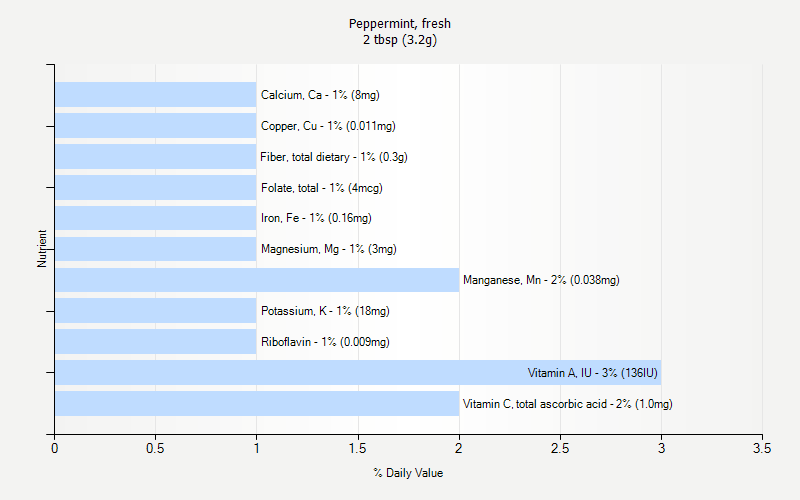The image size is (800, 500).
Task: Click the blue bar for Calcium
Action: click(x=156, y=94)
